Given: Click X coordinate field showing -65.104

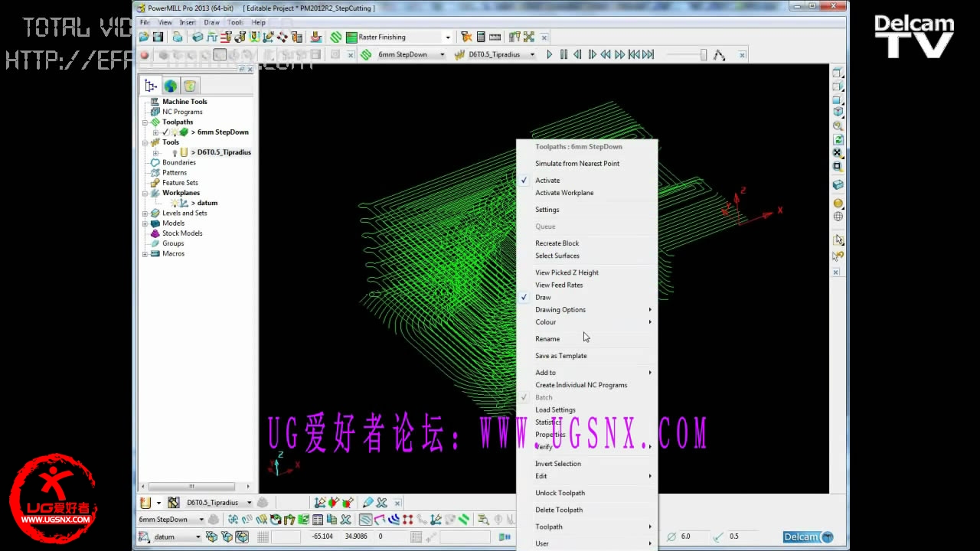Looking at the screenshot, I should [x=322, y=536].
